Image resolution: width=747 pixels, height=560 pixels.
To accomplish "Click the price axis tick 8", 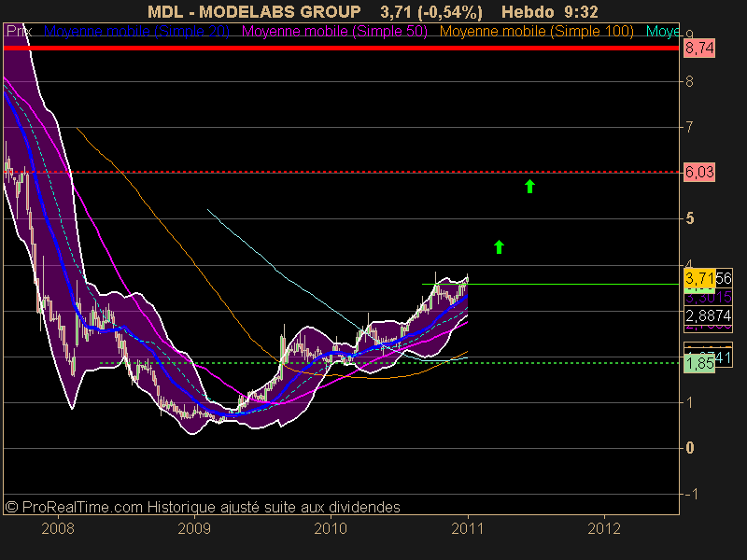I will pos(689,81).
